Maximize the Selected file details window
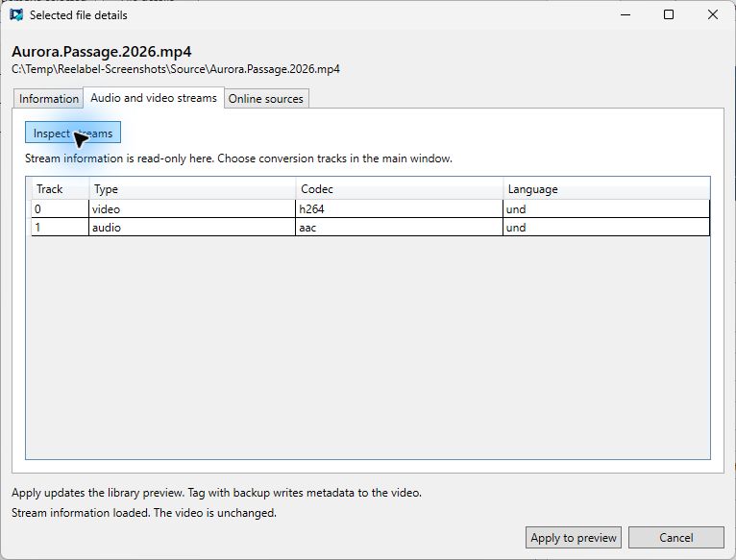 click(669, 15)
